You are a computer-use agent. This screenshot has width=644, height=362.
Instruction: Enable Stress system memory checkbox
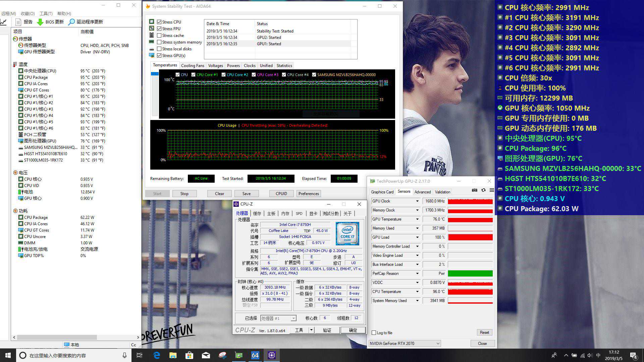coord(159,42)
